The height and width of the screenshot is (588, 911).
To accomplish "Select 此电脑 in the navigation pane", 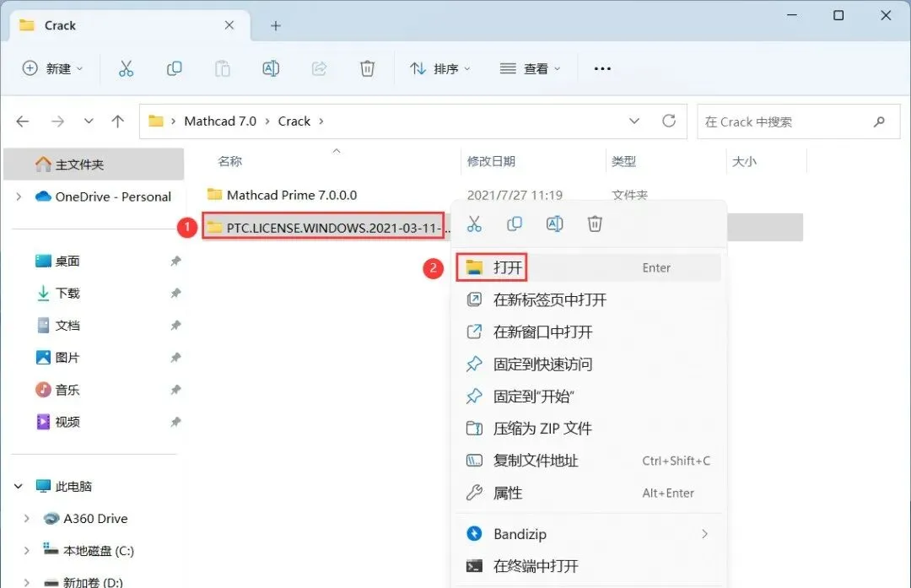I will click(x=64, y=486).
